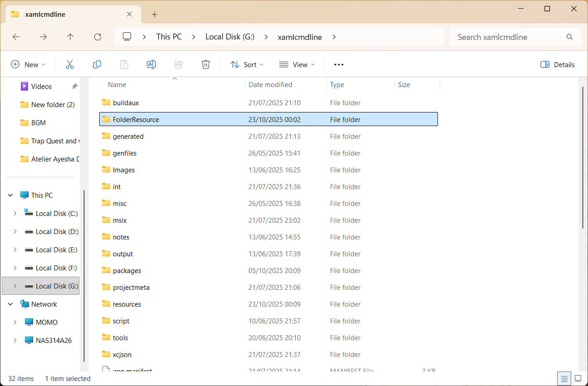This screenshot has width=588, height=386.
Task: Click the Paste clipboard icon
Action: pyautogui.click(x=124, y=64)
